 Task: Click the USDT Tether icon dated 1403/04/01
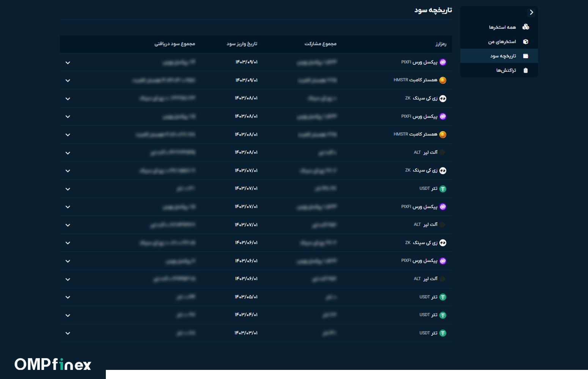(x=443, y=315)
